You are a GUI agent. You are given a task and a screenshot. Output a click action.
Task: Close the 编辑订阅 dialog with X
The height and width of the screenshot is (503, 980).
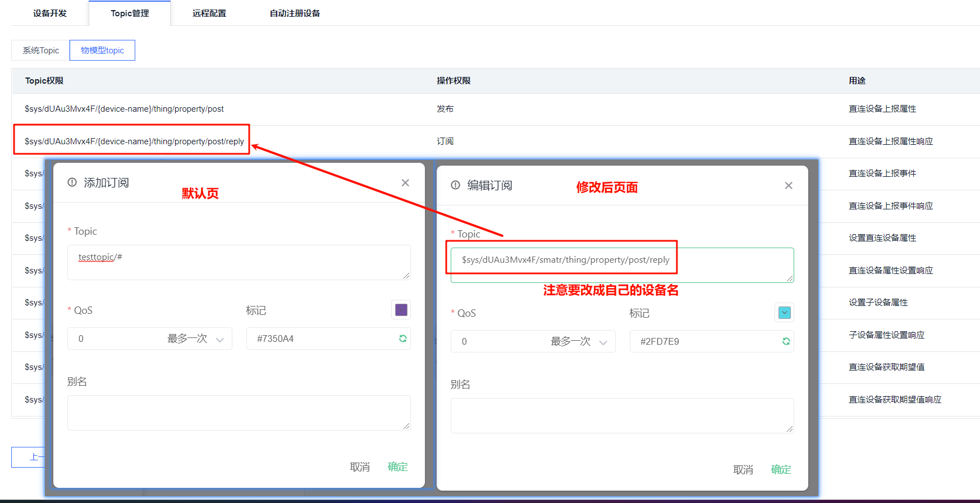(789, 185)
